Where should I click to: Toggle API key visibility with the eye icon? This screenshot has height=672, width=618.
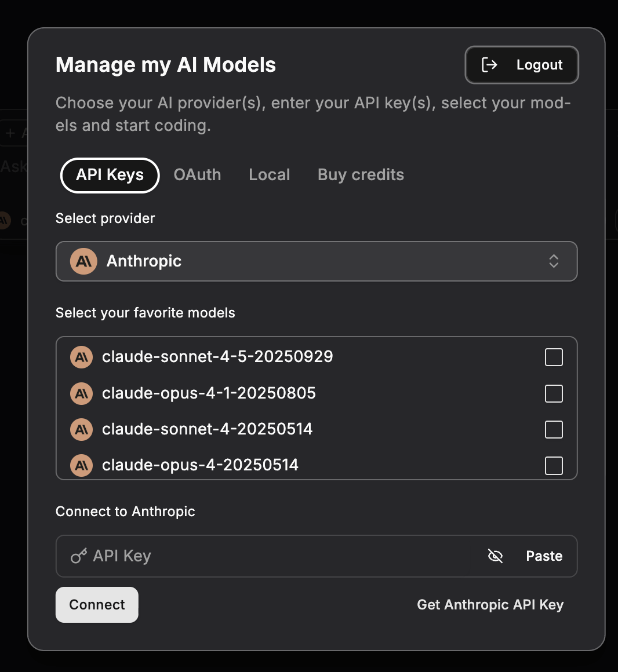[495, 556]
